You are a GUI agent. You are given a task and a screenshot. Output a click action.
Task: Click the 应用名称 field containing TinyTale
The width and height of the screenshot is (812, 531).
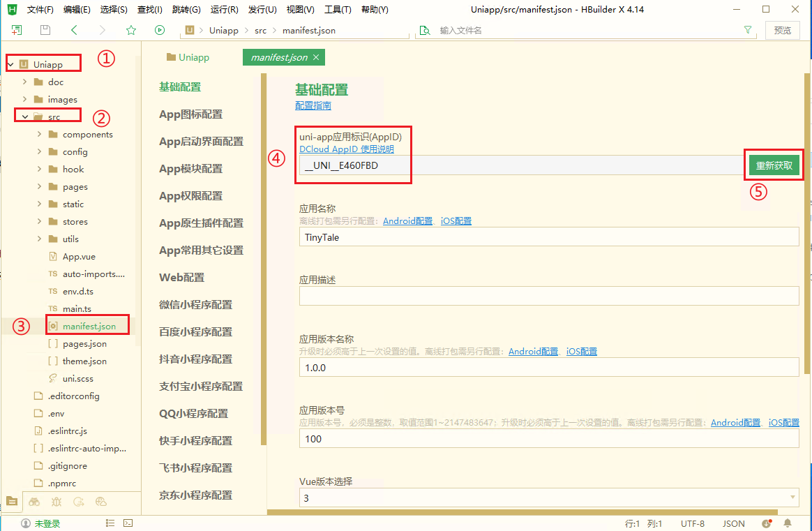point(549,237)
